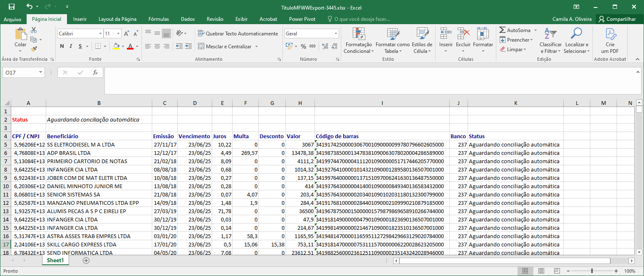The height and width of the screenshot is (276, 644).
Task: Increase decimal places
Action: click(x=325, y=46)
